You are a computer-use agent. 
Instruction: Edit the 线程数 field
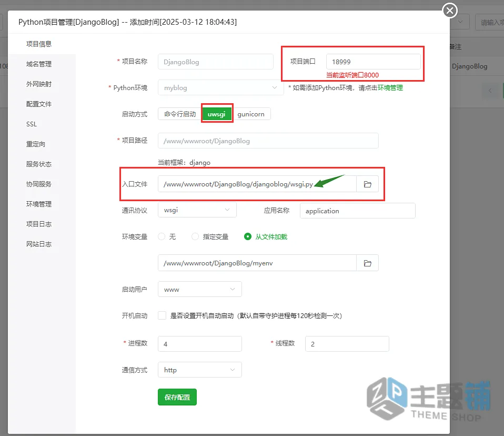point(347,344)
